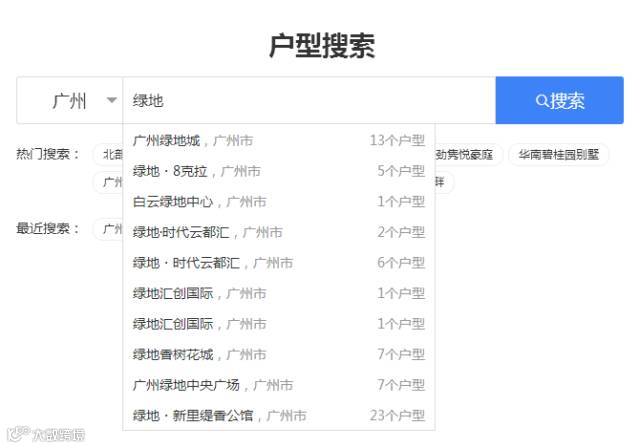640x448 pixels.
Task: Click the 5个户型 count text
Action: pyautogui.click(x=401, y=171)
